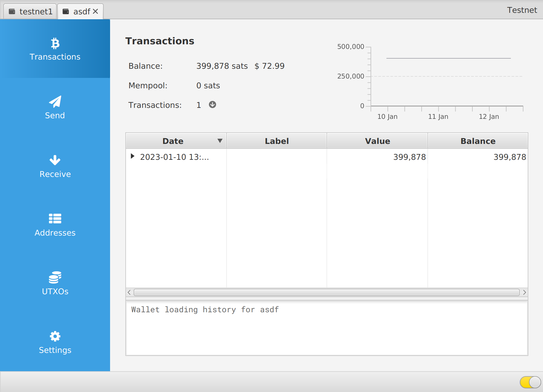The height and width of the screenshot is (392, 543).
Task: Open the Send paper-plane tab
Action: pos(55,107)
